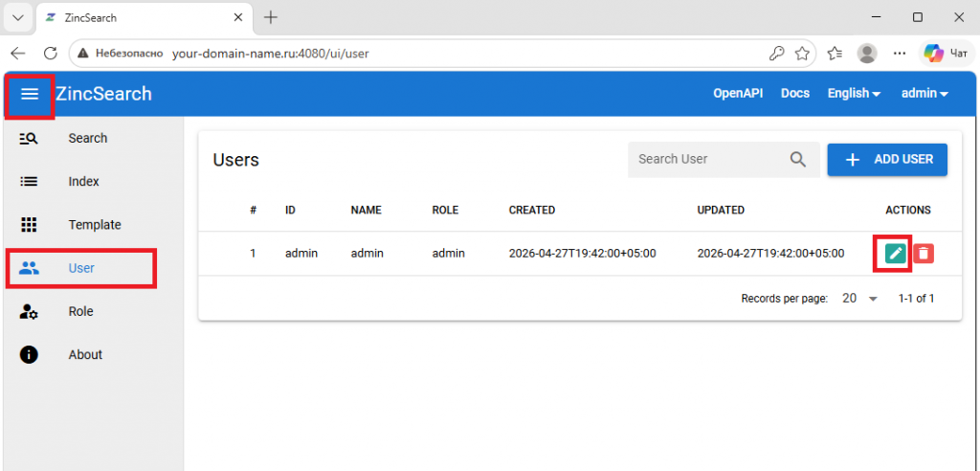
Task: Open the admin account dropdown
Action: tap(924, 93)
